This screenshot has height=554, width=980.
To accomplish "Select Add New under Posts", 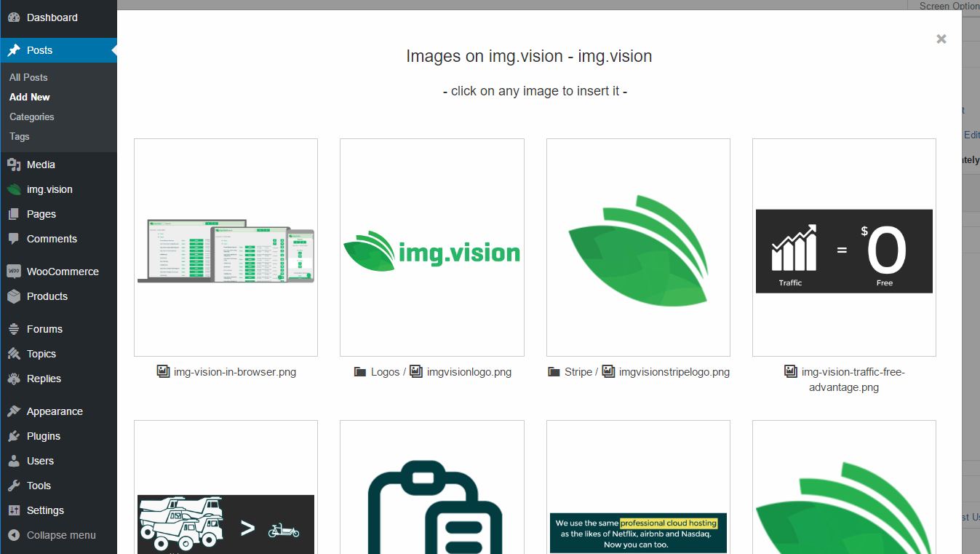I will 30,97.
